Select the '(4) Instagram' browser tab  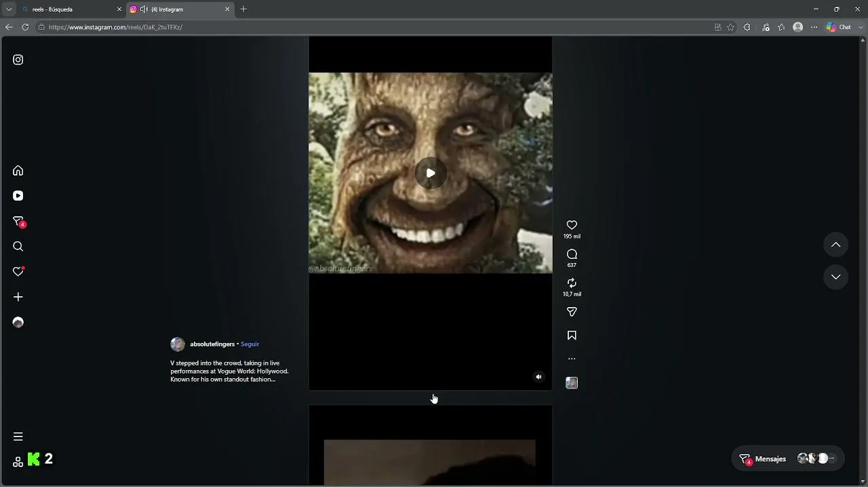click(180, 9)
